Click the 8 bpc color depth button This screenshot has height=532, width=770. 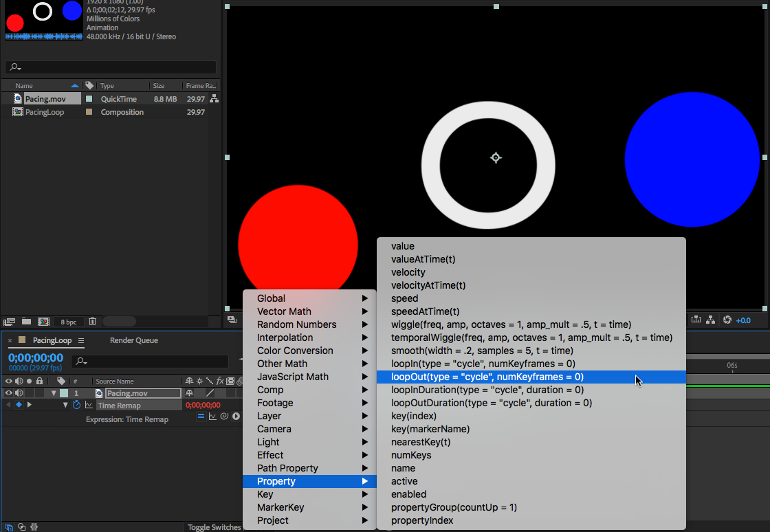pos(69,321)
